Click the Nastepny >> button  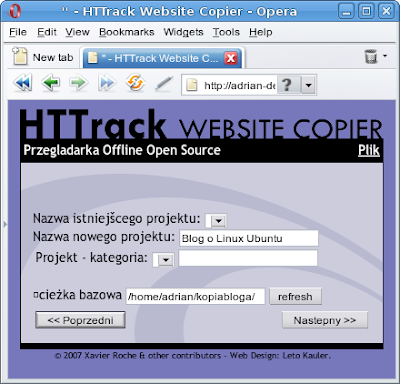coord(325,320)
